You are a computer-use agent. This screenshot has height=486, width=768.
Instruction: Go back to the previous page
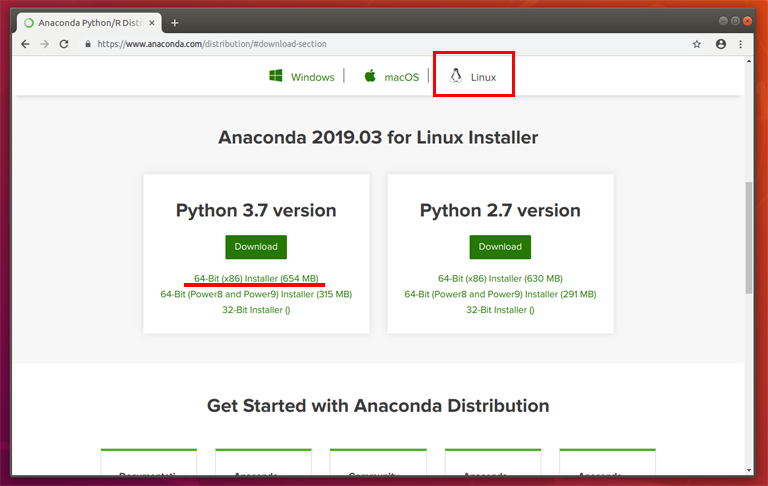tap(25, 44)
